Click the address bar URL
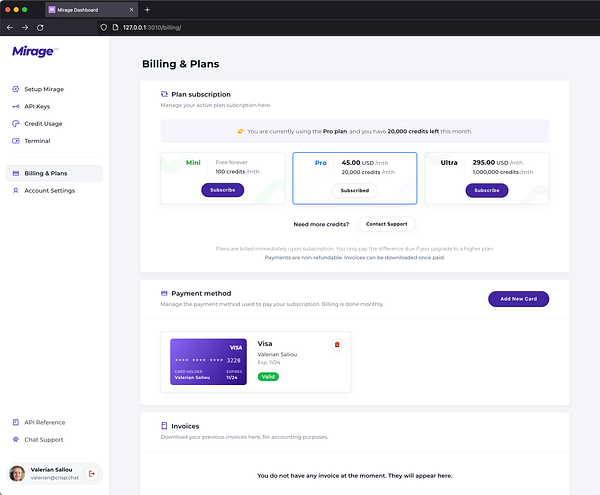Image resolution: width=600 pixels, height=495 pixels. click(x=152, y=28)
